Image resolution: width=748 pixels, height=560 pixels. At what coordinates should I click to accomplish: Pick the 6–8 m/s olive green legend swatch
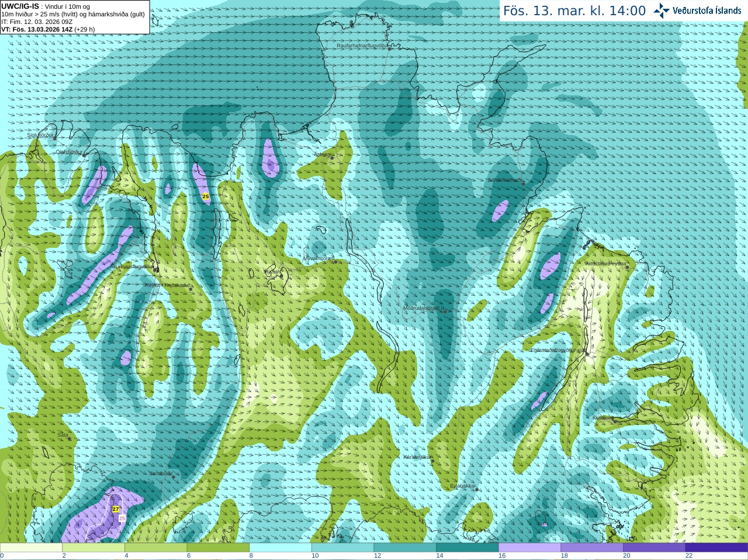[218, 548]
